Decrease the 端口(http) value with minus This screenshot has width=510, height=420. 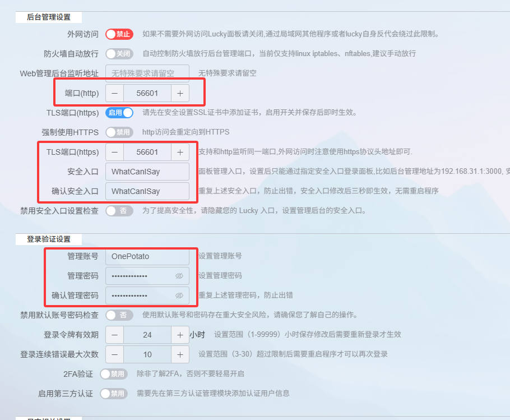[x=114, y=93]
